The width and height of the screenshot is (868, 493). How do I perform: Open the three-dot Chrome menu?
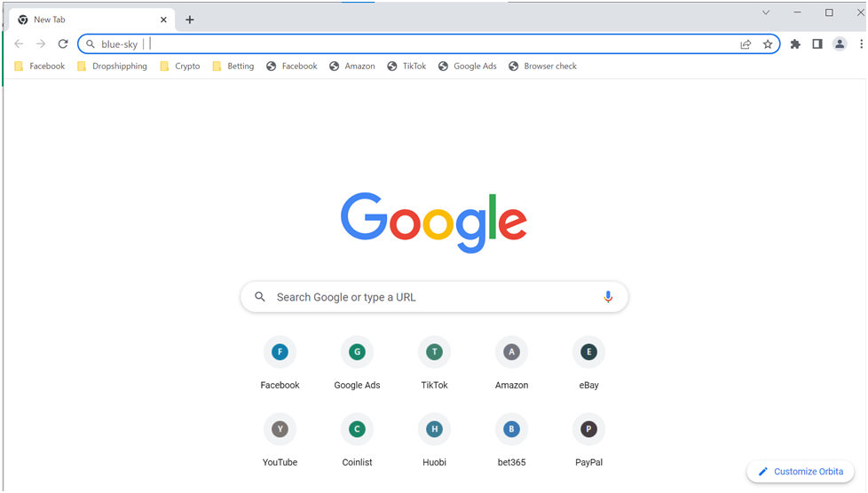pyautogui.click(x=862, y=43)
